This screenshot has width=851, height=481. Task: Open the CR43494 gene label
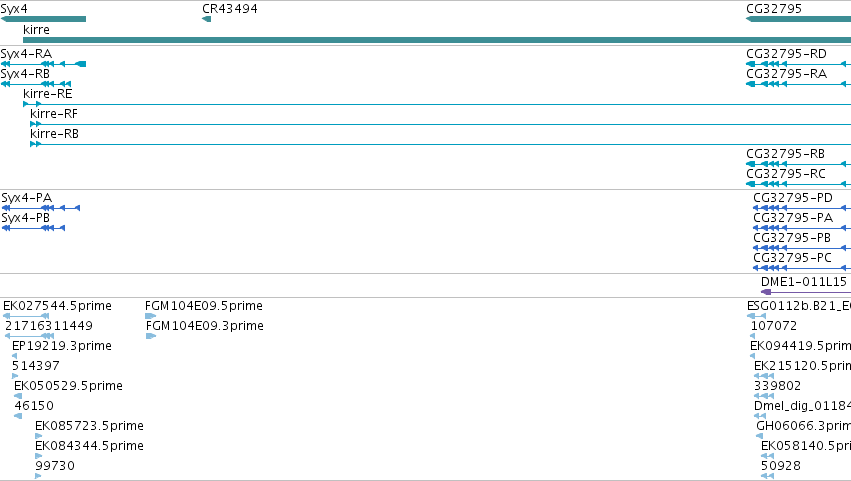point(230,9)
